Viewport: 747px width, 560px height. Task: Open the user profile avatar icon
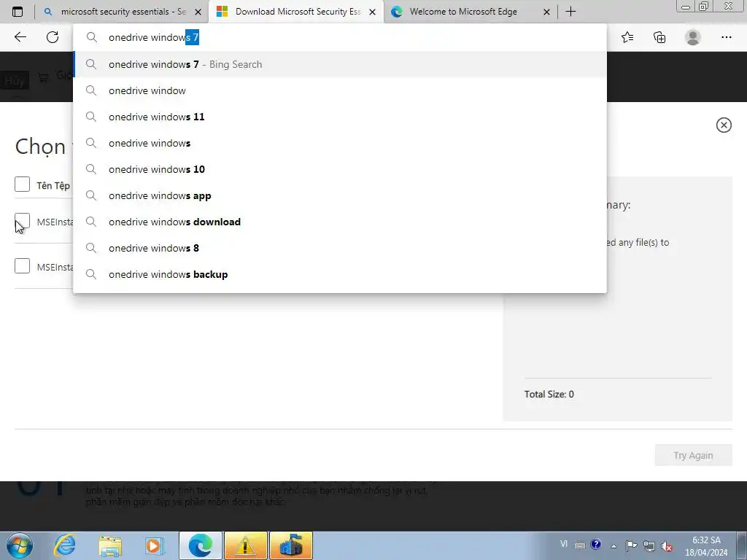click(693, 37)
